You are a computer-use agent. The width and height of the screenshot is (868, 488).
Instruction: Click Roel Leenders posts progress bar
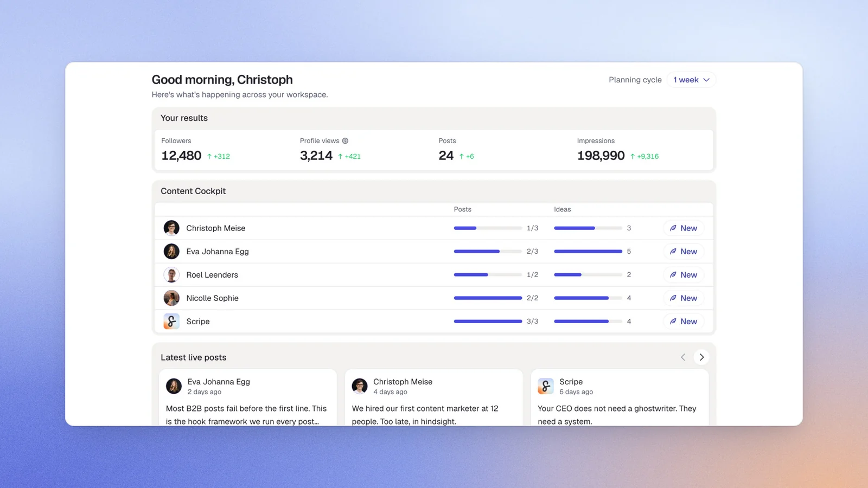488,275
